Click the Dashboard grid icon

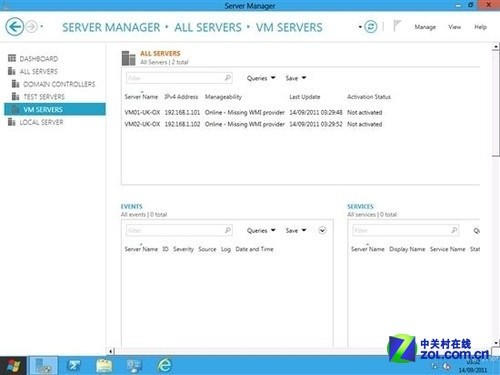click(x=12, y=58)
